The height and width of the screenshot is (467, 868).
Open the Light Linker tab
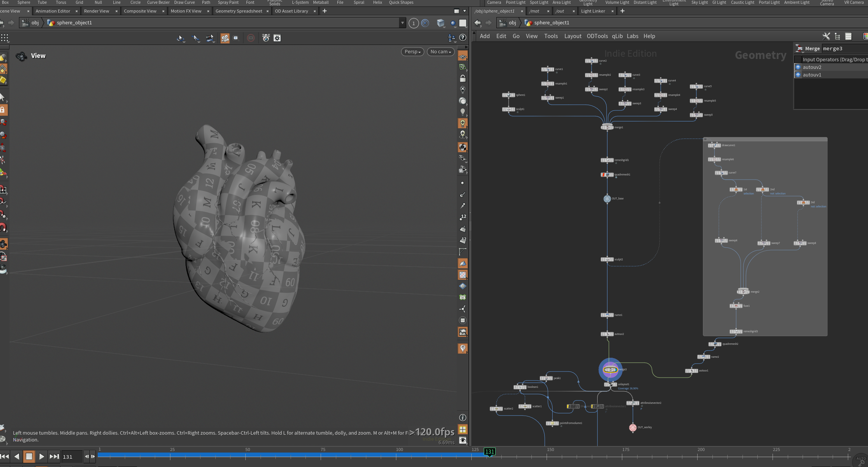coord(593,11)
